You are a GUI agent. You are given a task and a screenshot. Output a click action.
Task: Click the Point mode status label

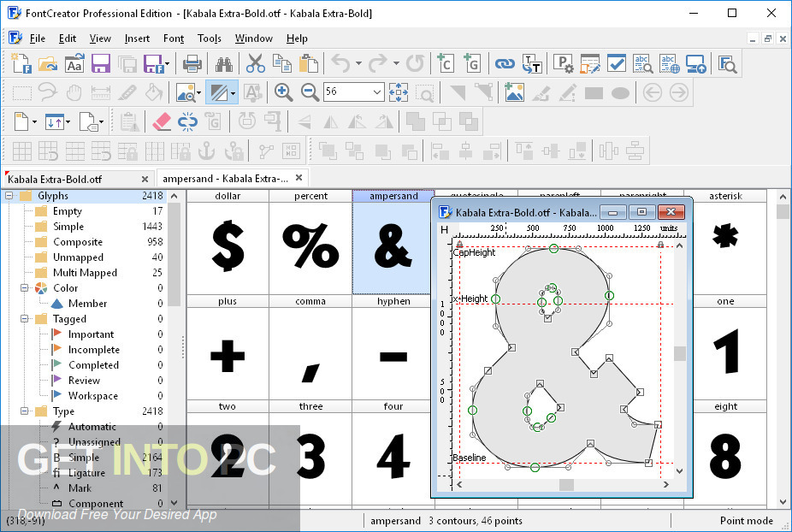[x=746, y=520]
